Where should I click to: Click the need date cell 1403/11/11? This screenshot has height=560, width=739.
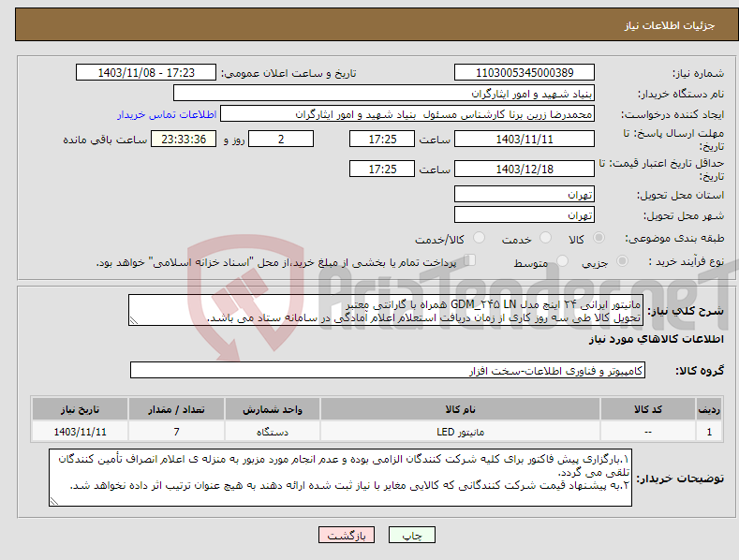tap(81, 432)
